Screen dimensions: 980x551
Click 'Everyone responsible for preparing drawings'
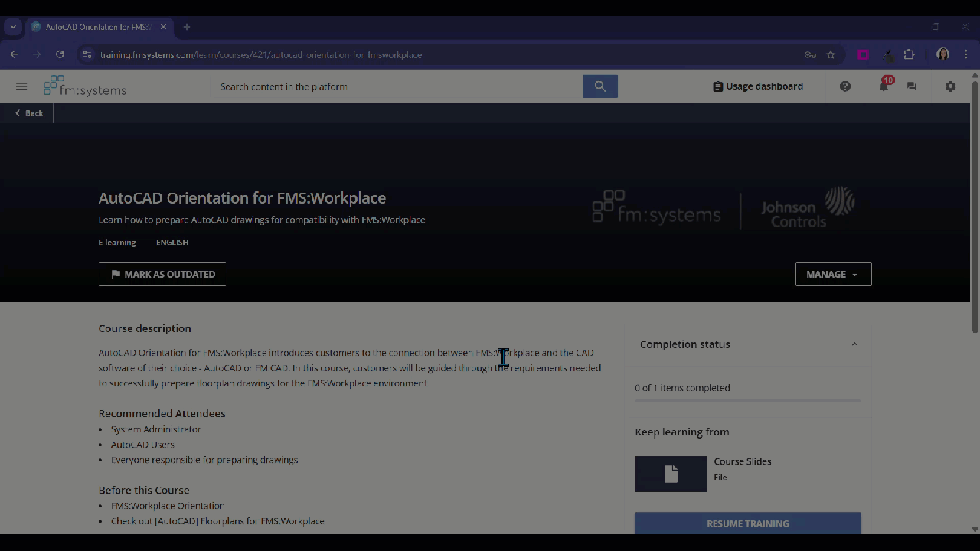pyautogui.click(x=204, y=460)
